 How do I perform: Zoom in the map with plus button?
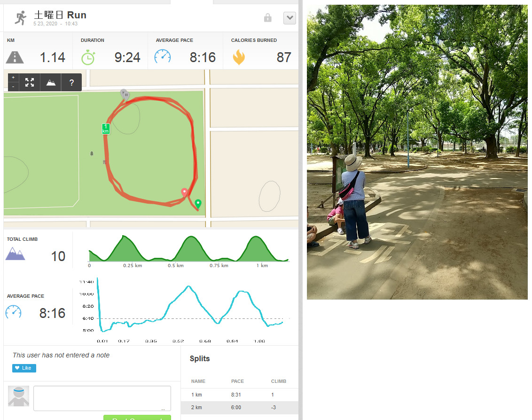click(x=13, y=78)
